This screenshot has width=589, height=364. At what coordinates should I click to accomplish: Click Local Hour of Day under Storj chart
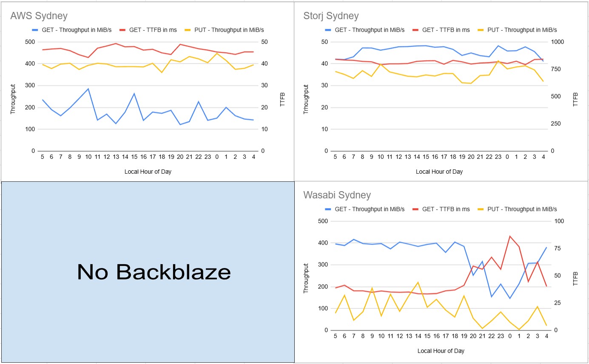(x=439, y=172)
